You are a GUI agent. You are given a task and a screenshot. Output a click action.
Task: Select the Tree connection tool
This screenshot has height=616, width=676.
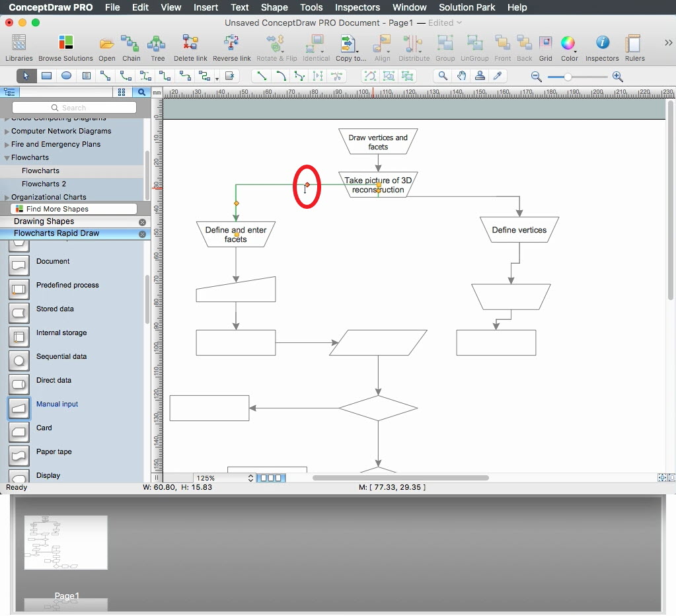[x=157, y=44]
